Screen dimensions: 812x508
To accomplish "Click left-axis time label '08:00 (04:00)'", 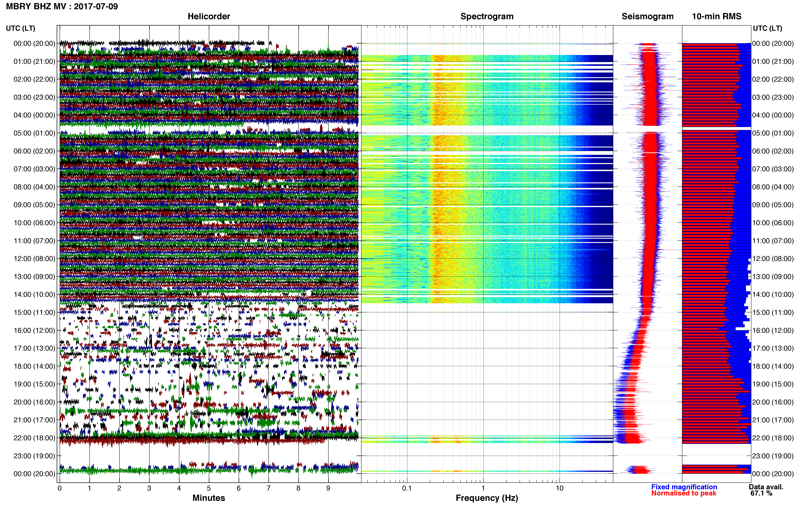I will (34, 187).
